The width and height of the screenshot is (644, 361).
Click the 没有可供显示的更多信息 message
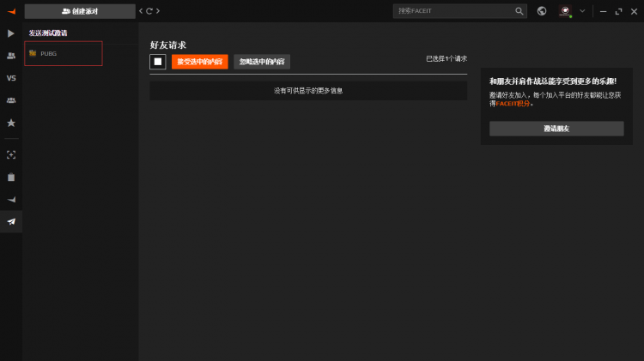pyautogui.click(x=308, y=91)
